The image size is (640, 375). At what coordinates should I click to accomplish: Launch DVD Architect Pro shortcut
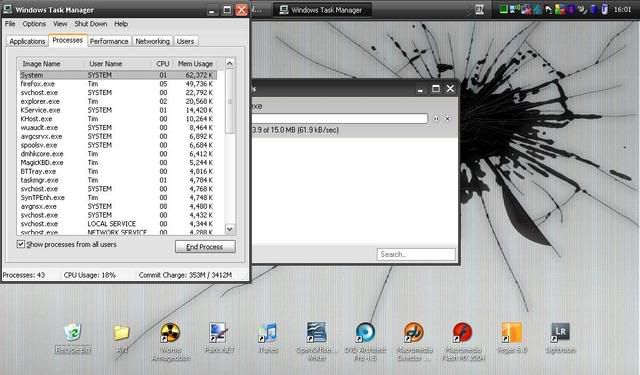pos(365,342)
